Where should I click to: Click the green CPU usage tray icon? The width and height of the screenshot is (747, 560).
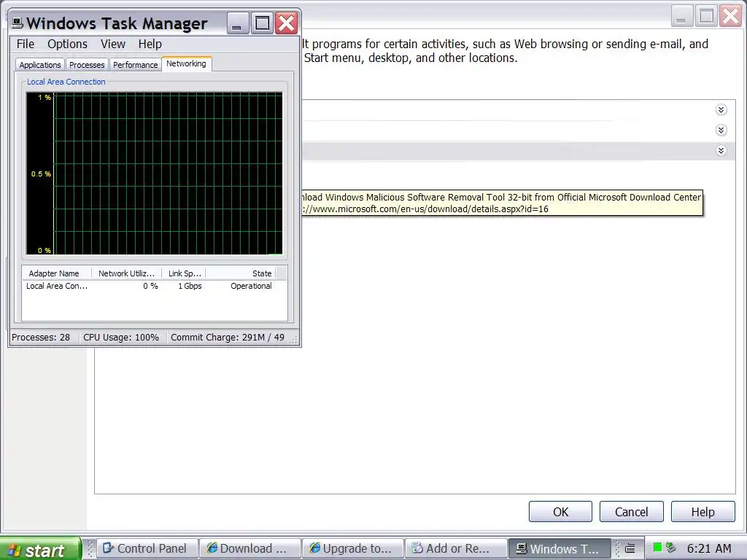[x=657, y=548]
